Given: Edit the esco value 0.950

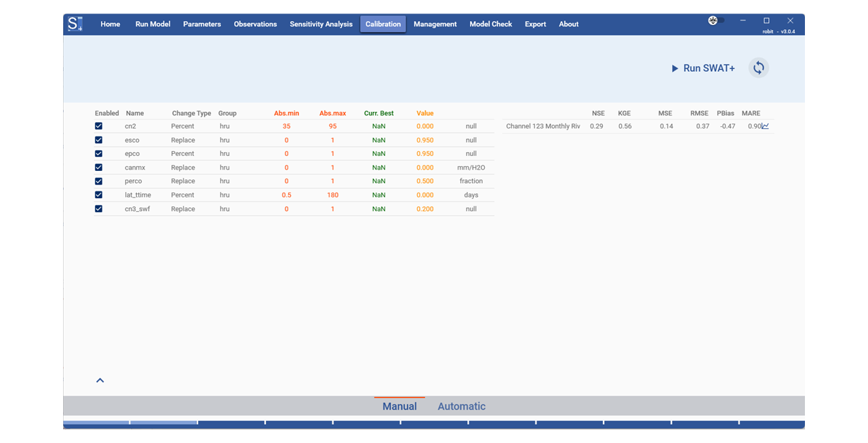Looking at the screenshot, I should tap(425, 140).
